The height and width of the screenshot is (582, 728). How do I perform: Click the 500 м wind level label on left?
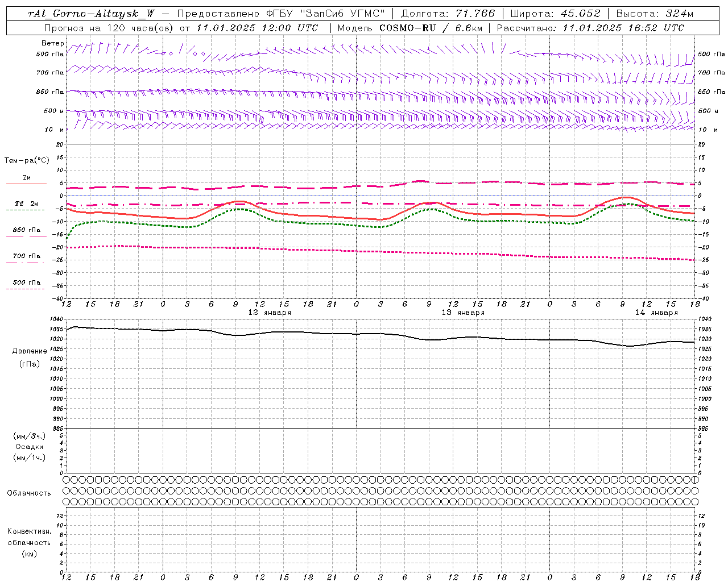pos(54,111)
